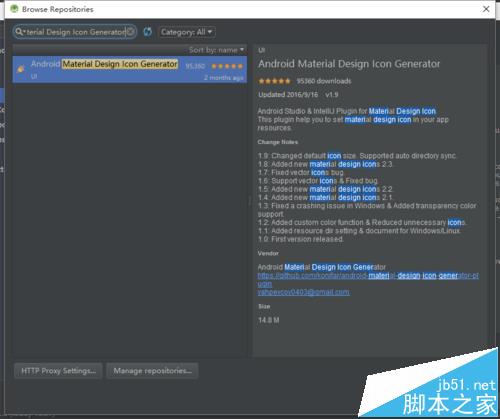
Task: Click the 'v1.9' version text
Action: click(x=332, y=95)
